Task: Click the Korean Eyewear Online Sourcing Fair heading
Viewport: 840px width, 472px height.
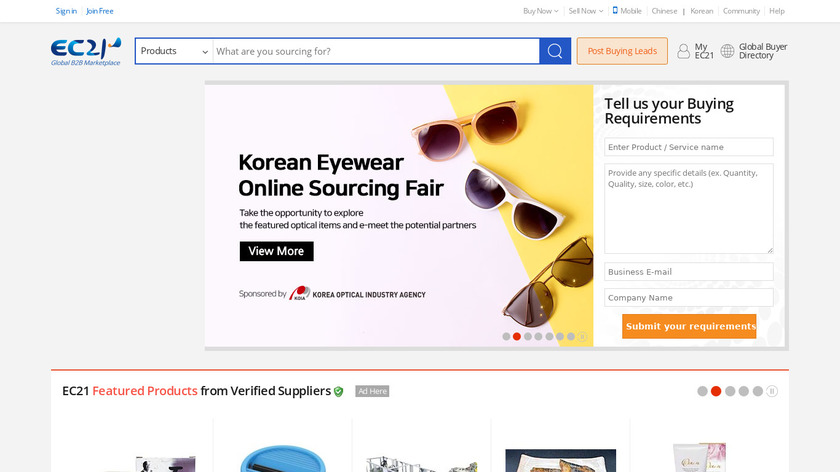Action: pos(341,175)
